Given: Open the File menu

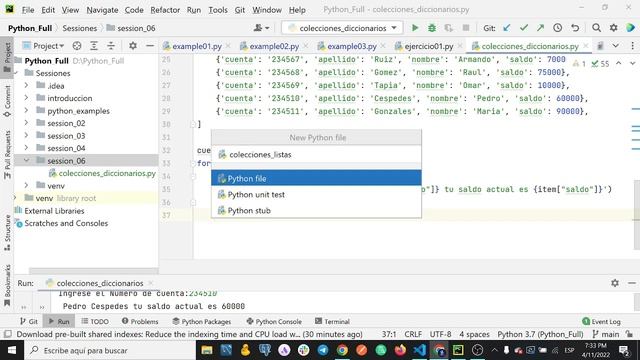Looking at the screenshot, I should (28, 10).
